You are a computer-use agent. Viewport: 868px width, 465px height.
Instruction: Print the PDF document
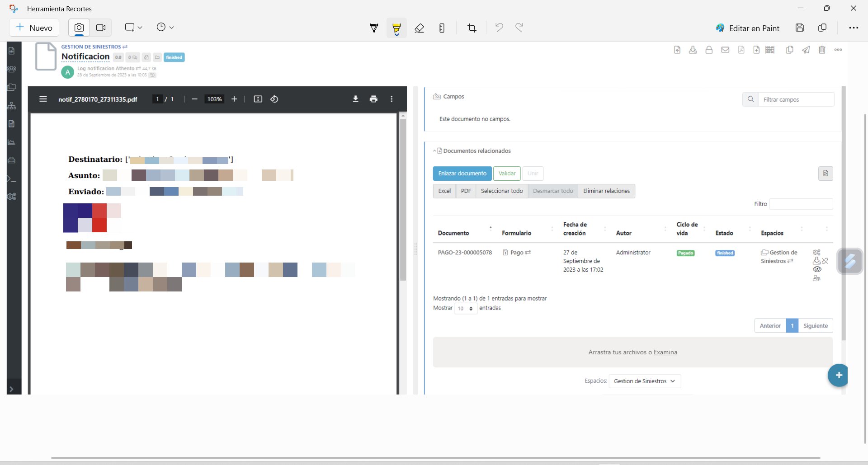[373, 99]
